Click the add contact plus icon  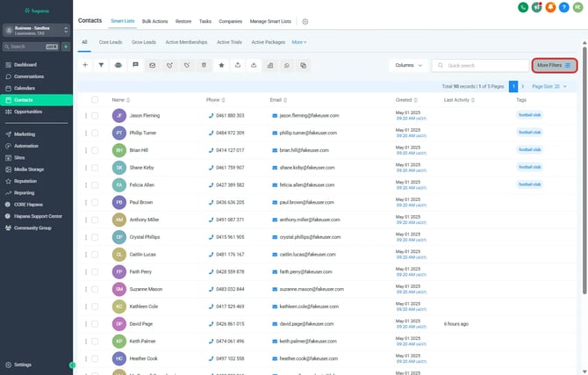coord(85,65)
